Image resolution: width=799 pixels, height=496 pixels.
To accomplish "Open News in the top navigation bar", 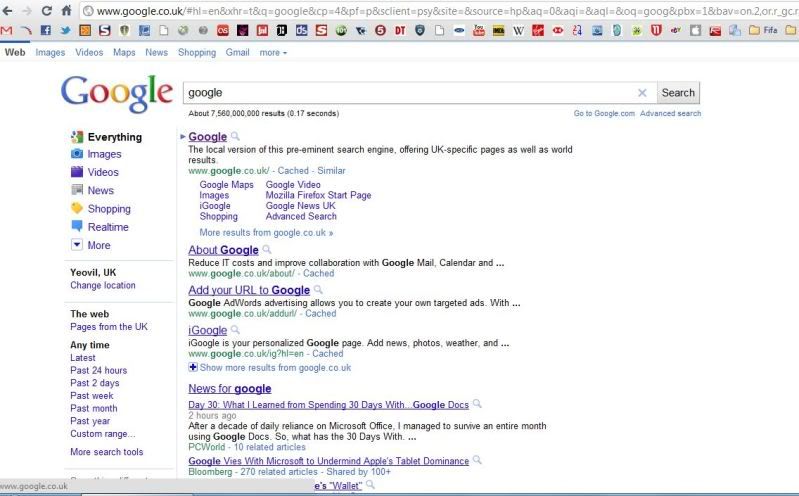I will coord(156,53).
